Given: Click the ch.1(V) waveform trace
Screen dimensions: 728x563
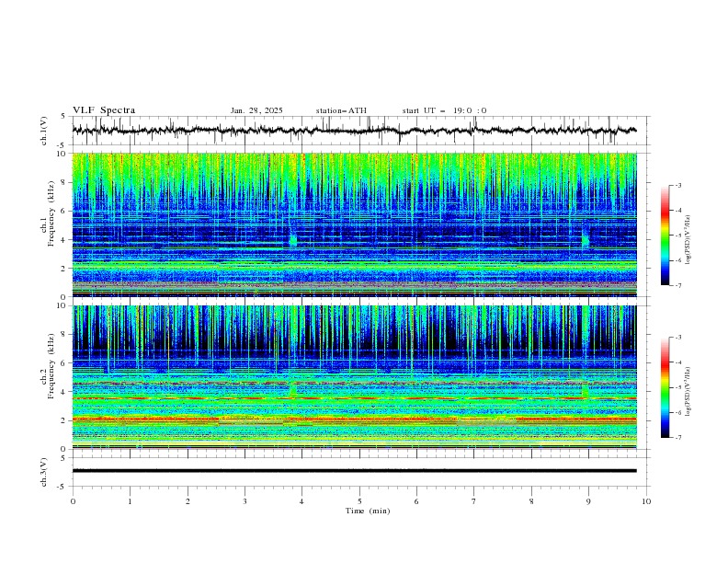Looking at the screenshot, I should click(354, 131).
